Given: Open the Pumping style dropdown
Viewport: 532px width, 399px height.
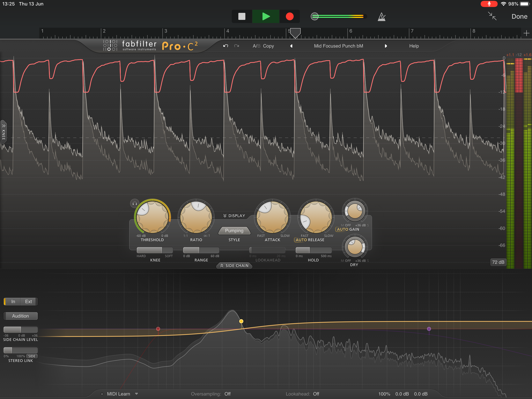Looking at the screenshot, I should point(234,230).
